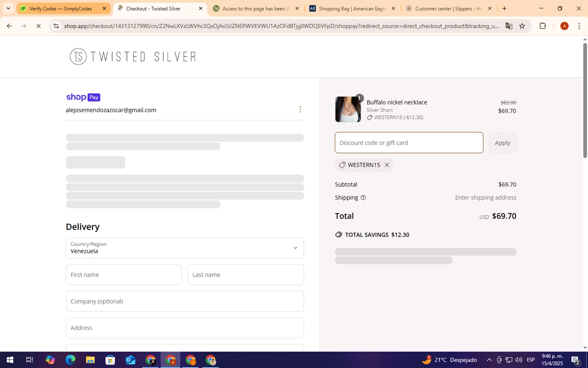
Task: Click the shipping info help icon
Action: pyautogui.click(x=363, y=198)
